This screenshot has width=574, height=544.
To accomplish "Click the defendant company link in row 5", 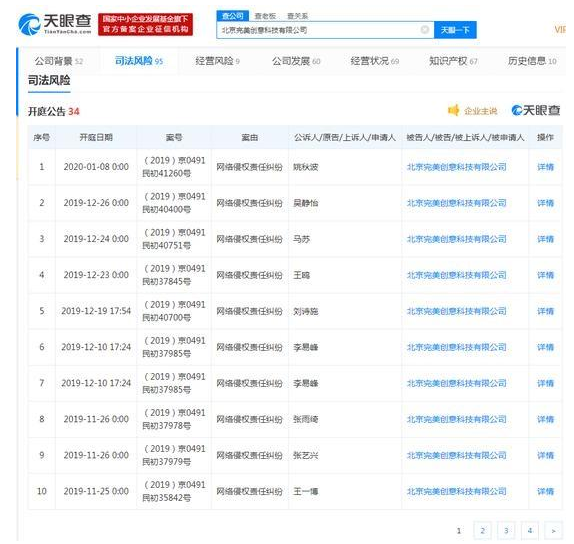I will [456, 311].
